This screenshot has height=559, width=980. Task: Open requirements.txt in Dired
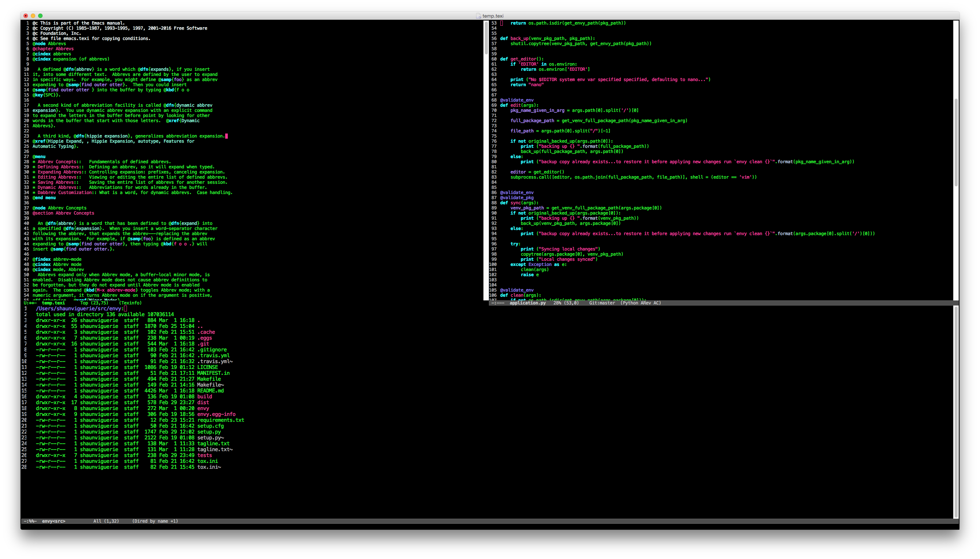tap(221, 420)
